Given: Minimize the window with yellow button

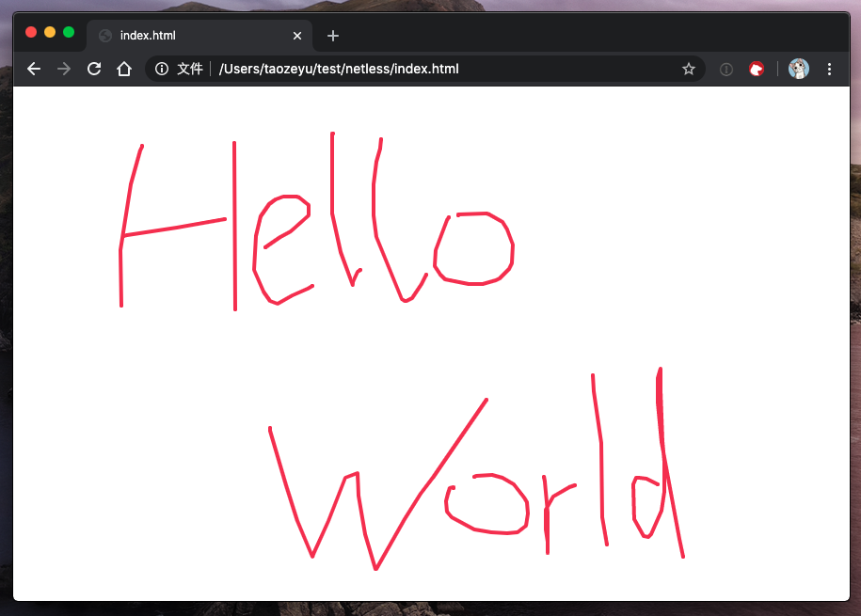Looking at the screenshot, I should [50, 32].
